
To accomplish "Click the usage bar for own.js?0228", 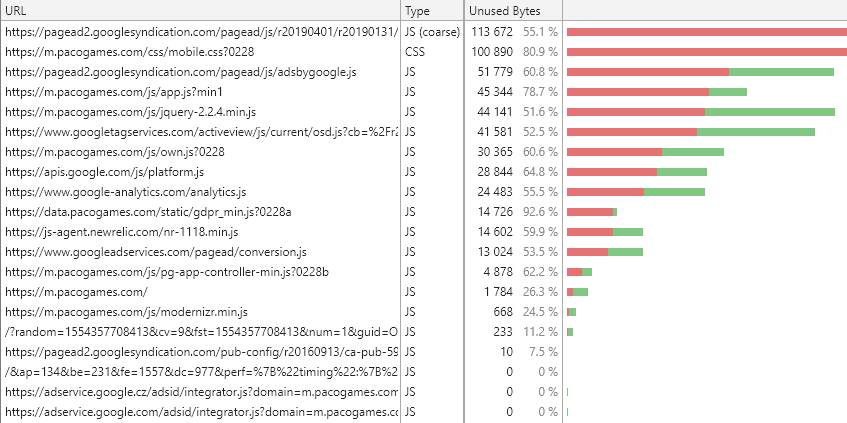I will [645, 152].
